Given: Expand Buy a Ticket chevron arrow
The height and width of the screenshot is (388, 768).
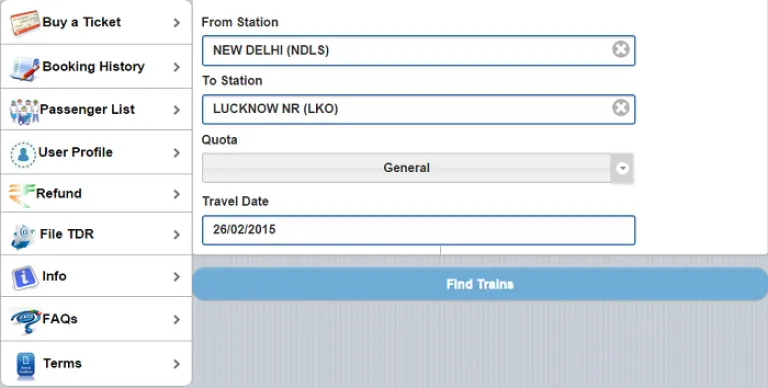Looking at the screenshot, I should [176, 23].
